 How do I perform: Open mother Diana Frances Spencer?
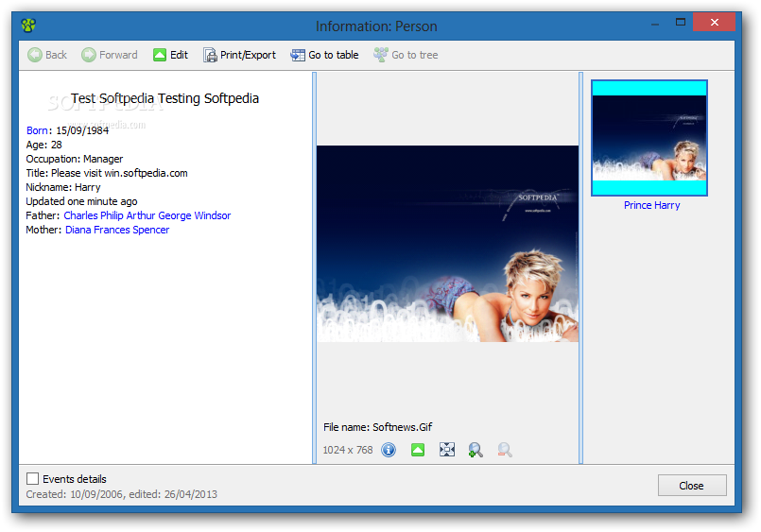pos(117,230)
